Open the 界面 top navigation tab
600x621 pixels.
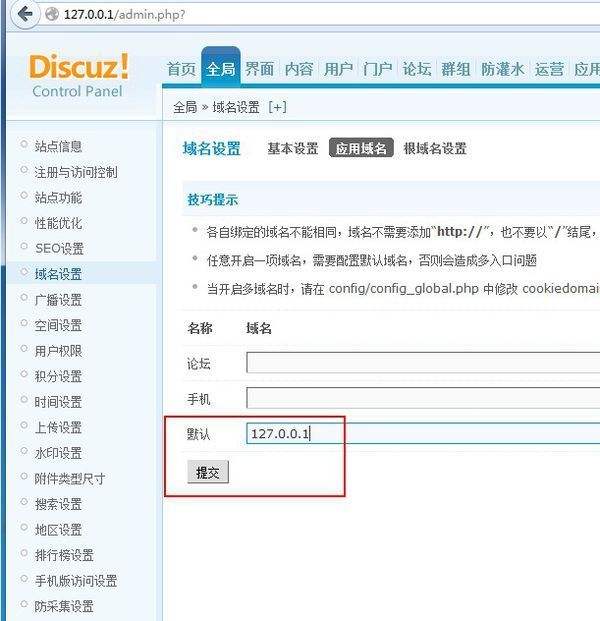pyautogui.click(x=259, y=69)
